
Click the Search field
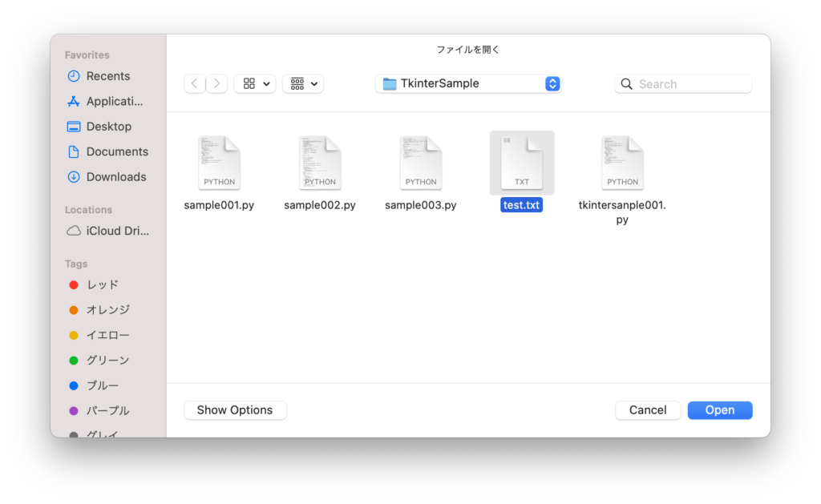click(x=683, y=84)
